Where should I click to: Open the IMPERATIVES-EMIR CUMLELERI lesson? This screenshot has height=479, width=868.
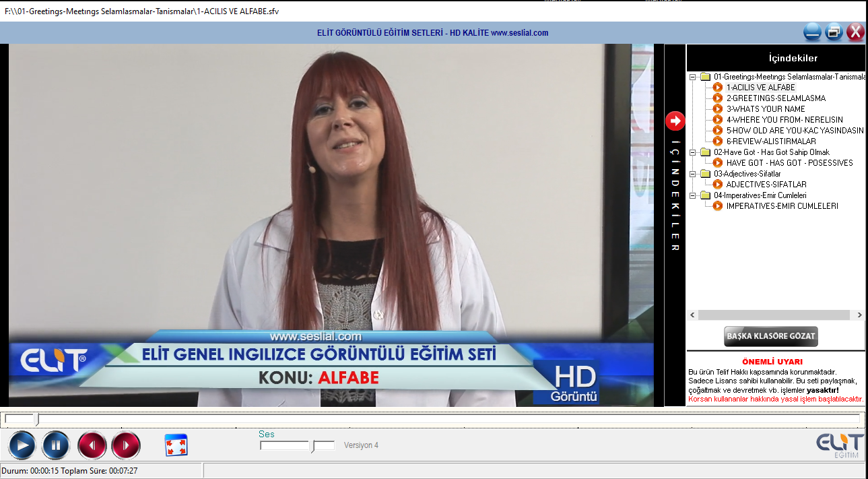782,206
